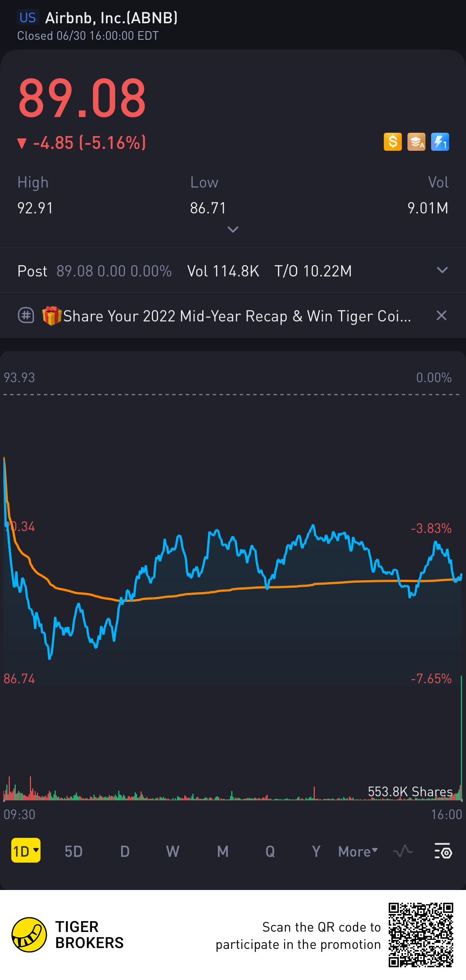Open the chart indicator wave icon

point(403,851)
